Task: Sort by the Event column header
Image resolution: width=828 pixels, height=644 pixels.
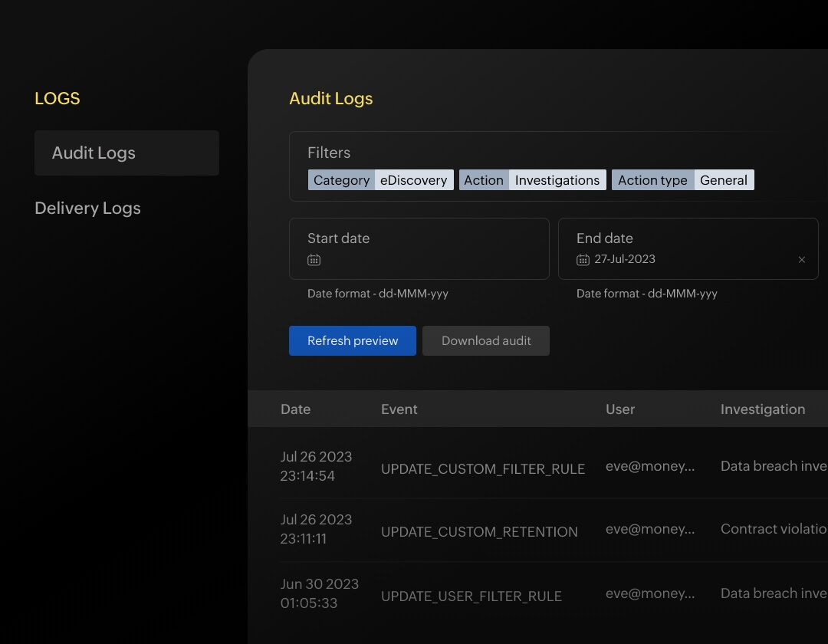Action: tap(399, 409)
